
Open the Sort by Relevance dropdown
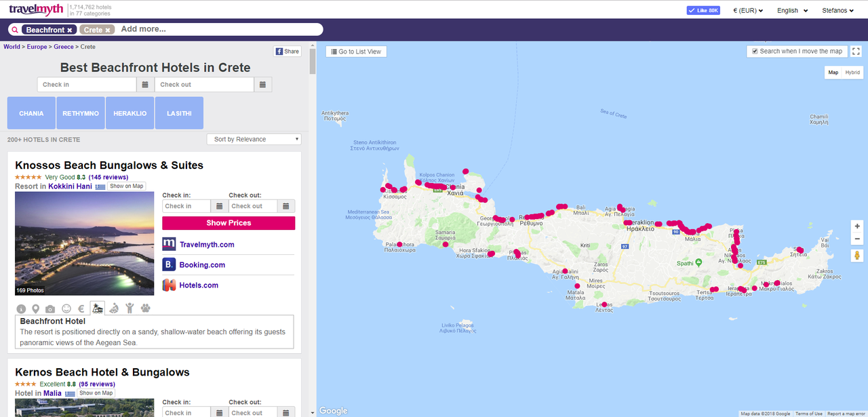coord(254,139)
